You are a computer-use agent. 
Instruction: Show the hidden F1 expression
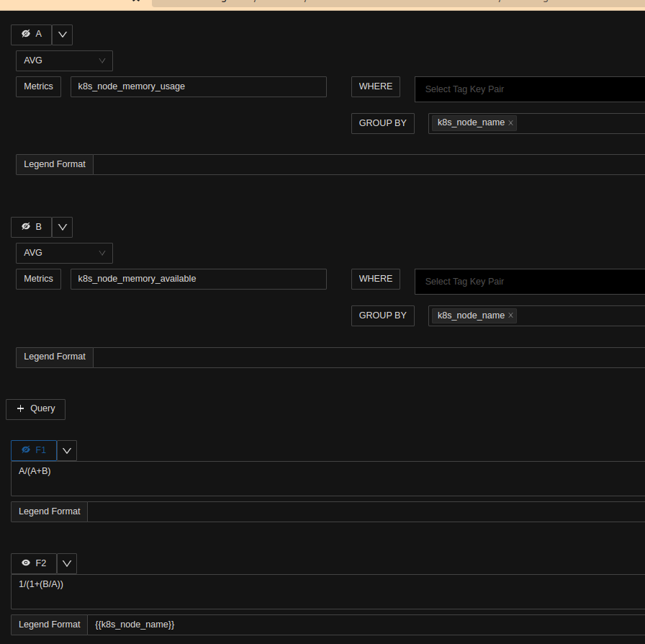pos(25,450)
